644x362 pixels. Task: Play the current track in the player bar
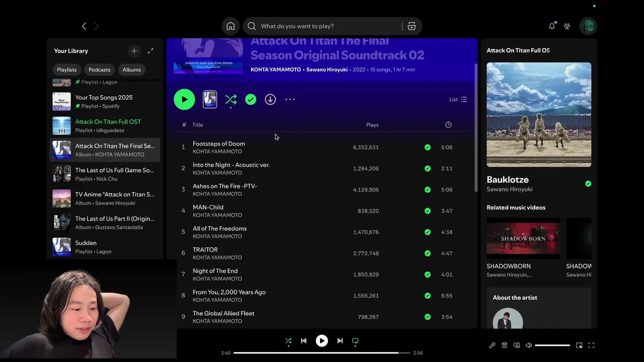pyautogui.click(x=321, y=341)
